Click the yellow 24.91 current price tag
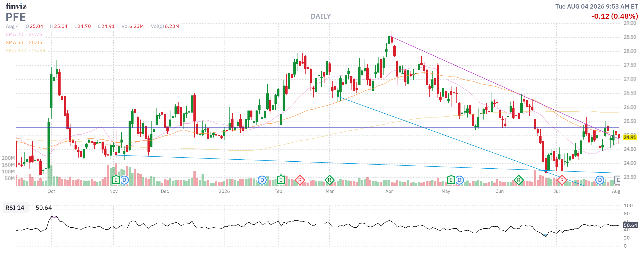The height and width of the screenshot is (253, 644). tap(630, 137)
